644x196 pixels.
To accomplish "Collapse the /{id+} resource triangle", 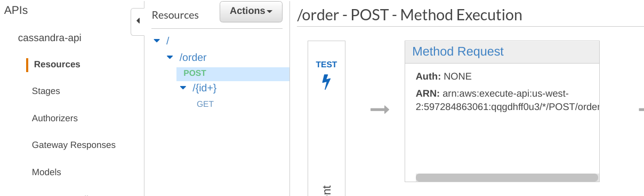I will point(183,88).
